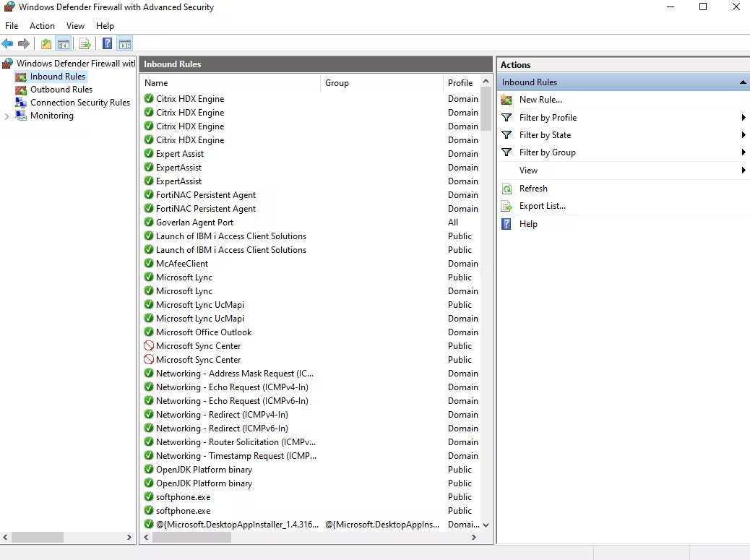Click scroll down arrow of rules list

[x=486, y=525]
